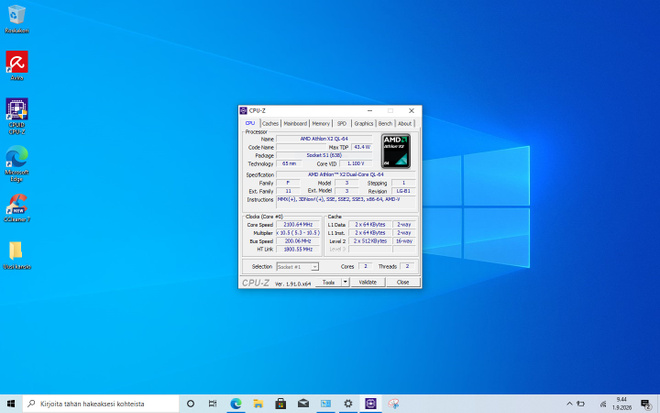Viewport: 660px width, 413px height.
Task: Open the Windows Start menu
Action: [11, 404]
